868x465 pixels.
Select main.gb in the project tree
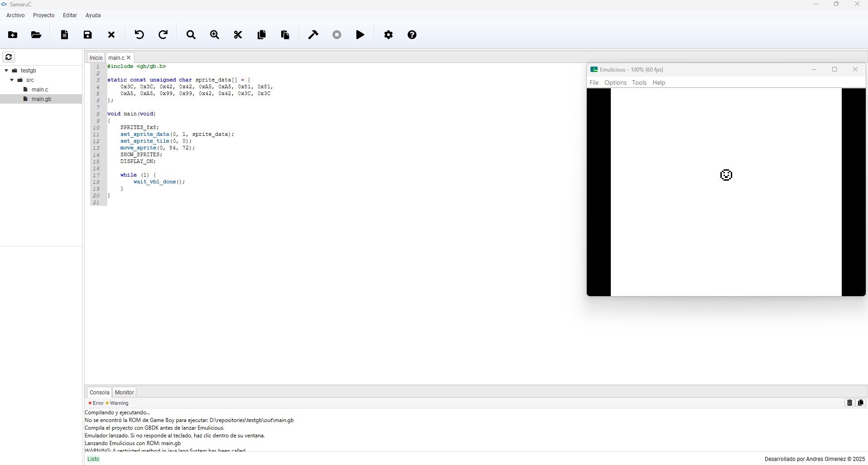41,99
